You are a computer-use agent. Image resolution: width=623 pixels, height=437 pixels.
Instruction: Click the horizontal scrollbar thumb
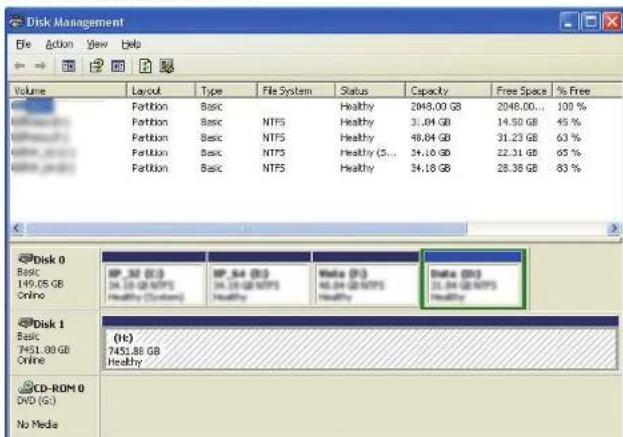246,228
